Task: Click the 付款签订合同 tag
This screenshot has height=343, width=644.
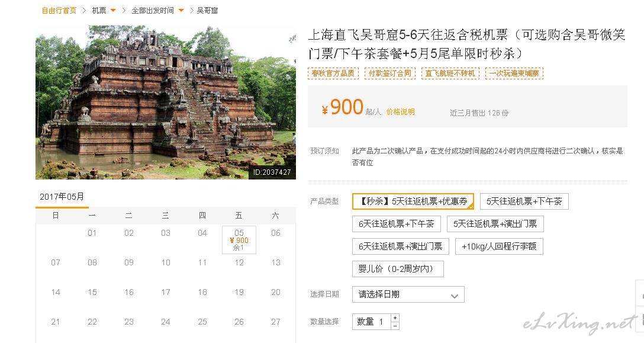Action: [x=389, y=73]
